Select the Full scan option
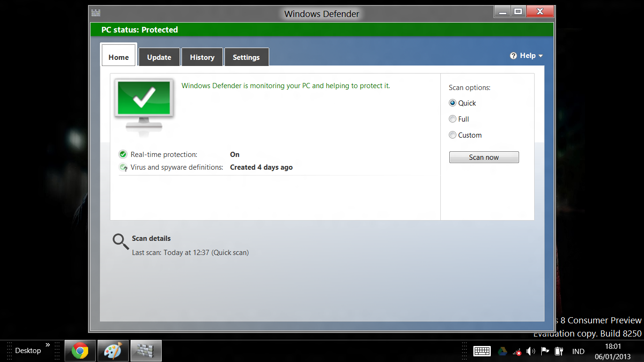 [x=453, y=119]
